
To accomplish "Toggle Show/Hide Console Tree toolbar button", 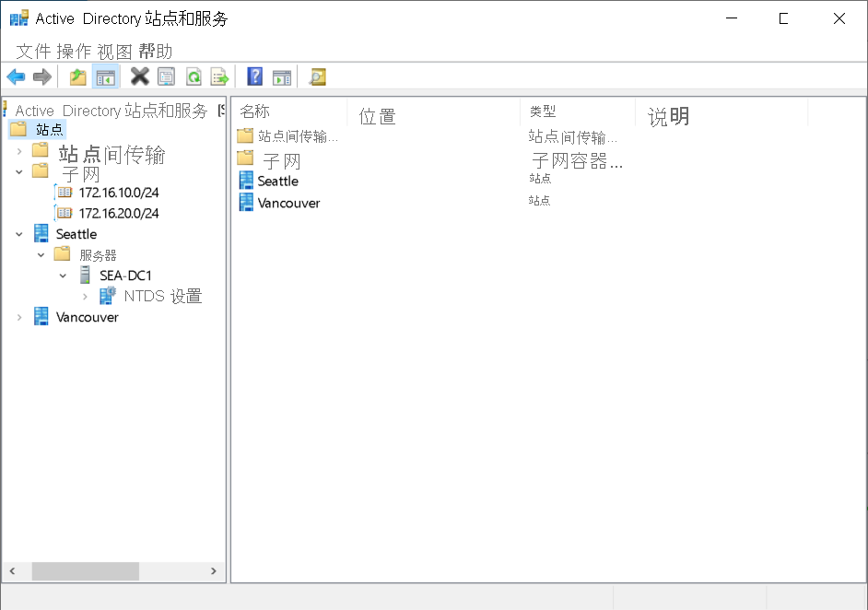I will [x=105, y=77].
